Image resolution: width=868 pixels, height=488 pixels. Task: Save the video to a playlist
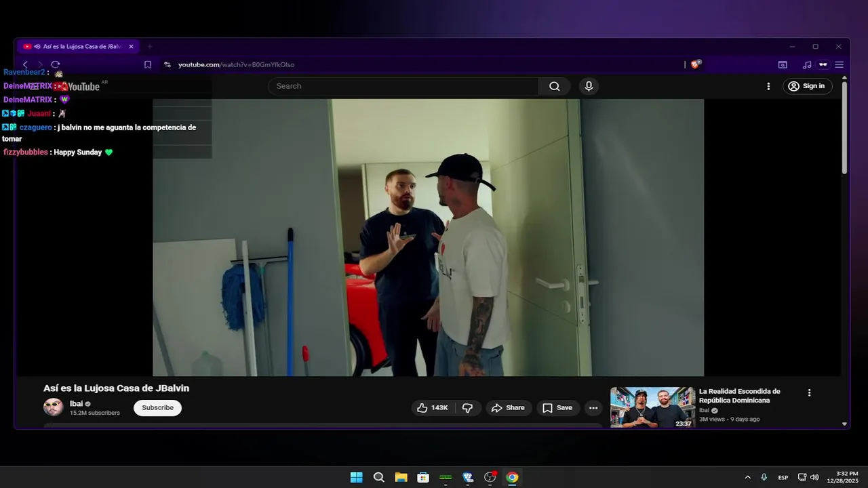557,407
